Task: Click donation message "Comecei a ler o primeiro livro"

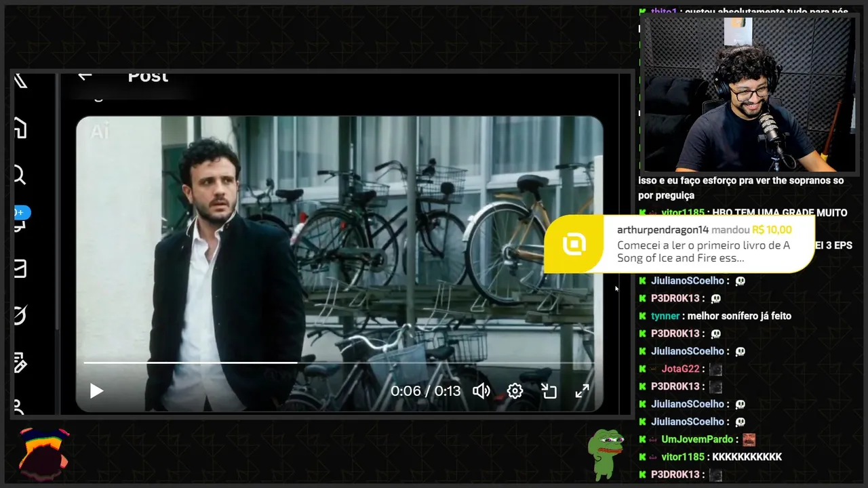Action: 703,251
